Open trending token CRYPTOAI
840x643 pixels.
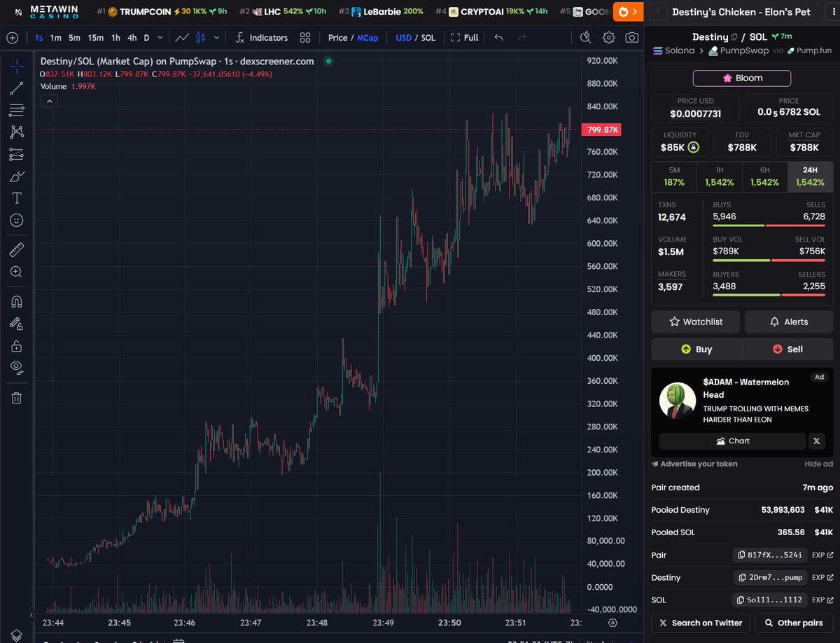(x=491, y=12)
